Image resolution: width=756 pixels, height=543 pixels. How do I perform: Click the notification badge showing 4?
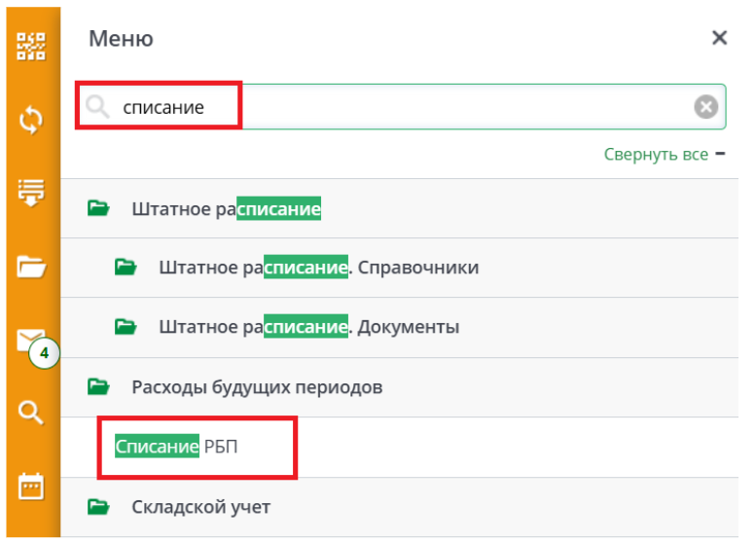[x=44, y=352]
